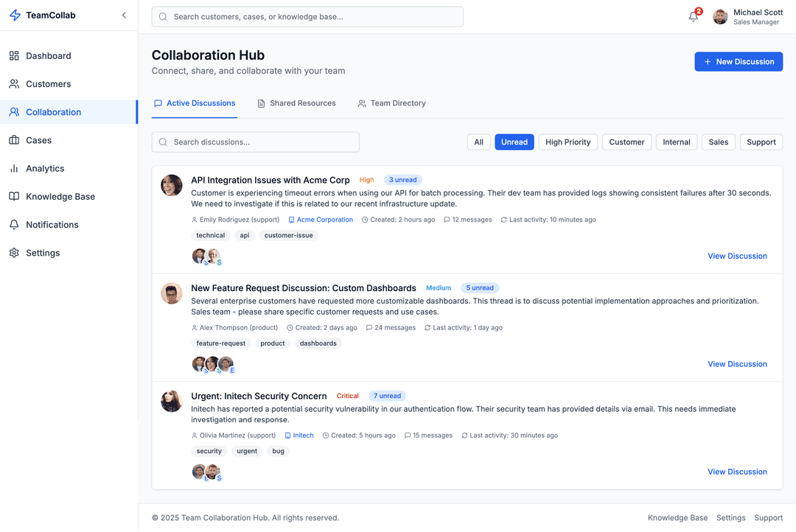Viewport: 796px width, 532px height.
Task: Enable the High Priority filter
Action: (568, 142)
